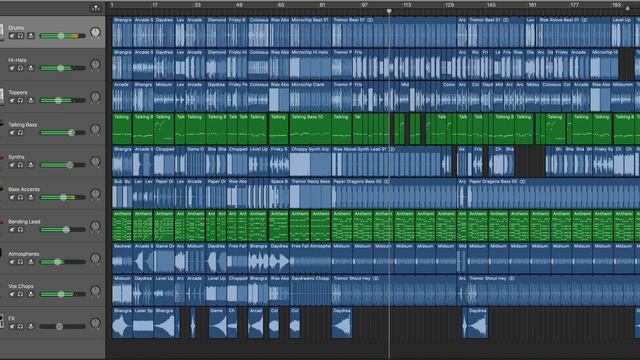The image size is (640, 360).
Task: Enable input monitoring on Synths track
Action: (x=31, y=165)
